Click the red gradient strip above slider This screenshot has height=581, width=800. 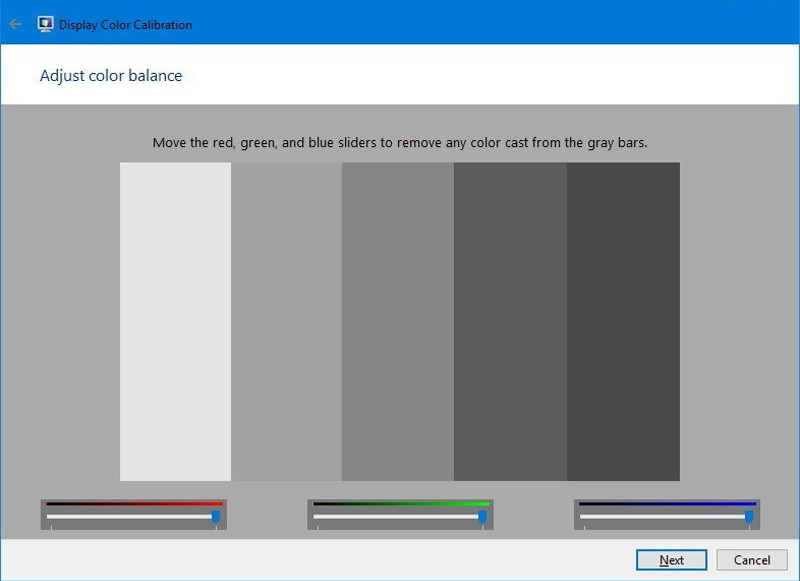135,503
